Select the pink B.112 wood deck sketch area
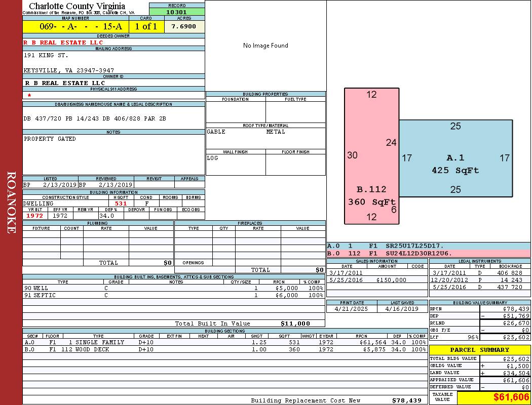The image size is (532, 405). tap(371, 196)
